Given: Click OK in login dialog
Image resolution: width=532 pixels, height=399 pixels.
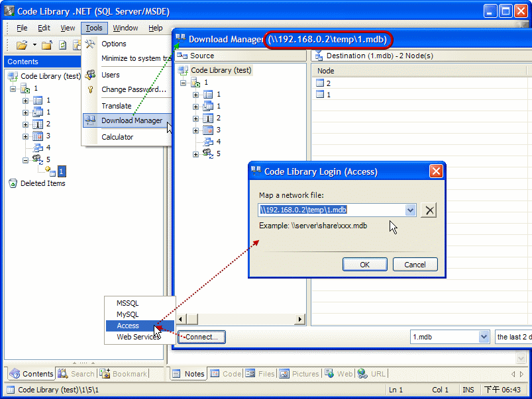Looking at the screenshot, I should (365, 265).
